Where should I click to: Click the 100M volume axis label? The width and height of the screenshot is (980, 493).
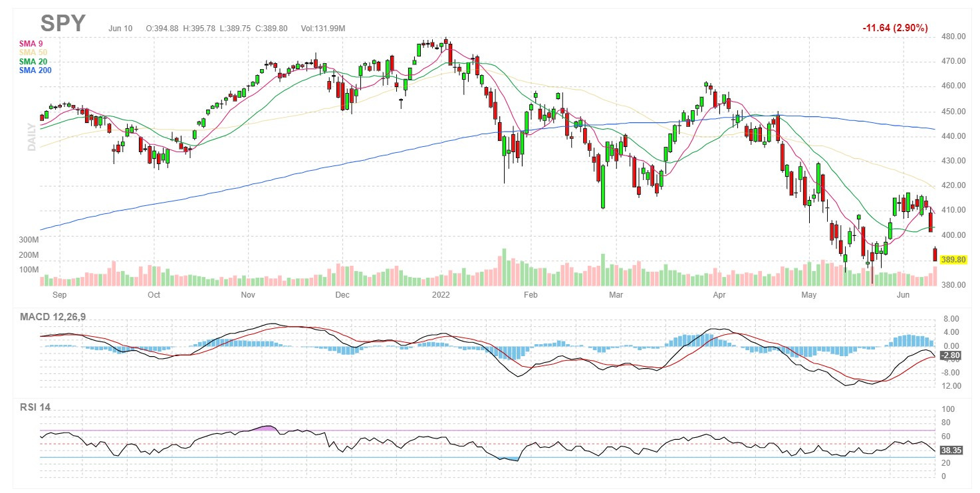(29, 270)
